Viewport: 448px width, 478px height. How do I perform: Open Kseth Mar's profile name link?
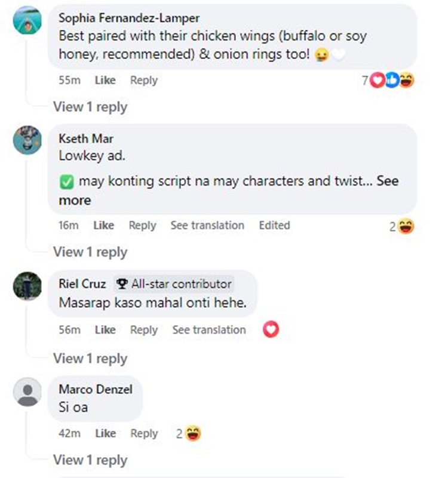pos(86,139)
